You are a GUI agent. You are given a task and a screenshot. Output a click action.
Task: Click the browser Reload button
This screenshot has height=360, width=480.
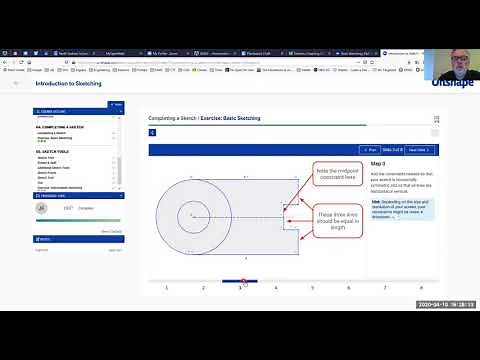(x=21, y=62)
